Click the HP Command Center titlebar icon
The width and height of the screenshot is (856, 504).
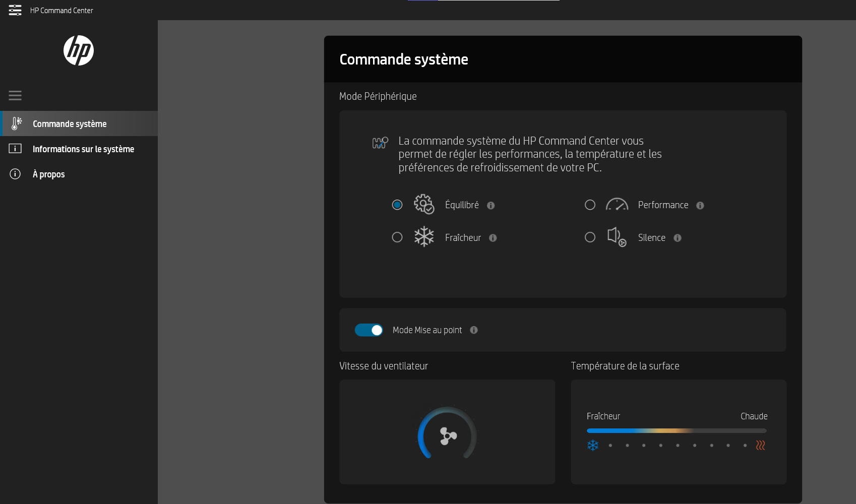coord(15,10)
